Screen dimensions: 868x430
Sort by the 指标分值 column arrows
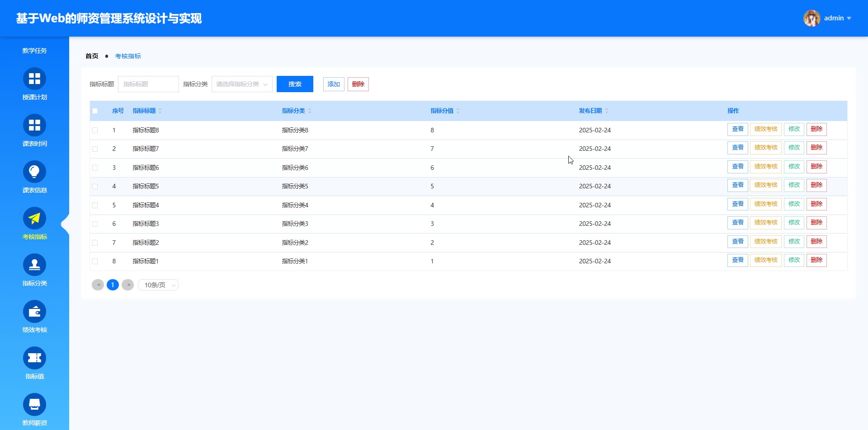[x=458, y=111]
